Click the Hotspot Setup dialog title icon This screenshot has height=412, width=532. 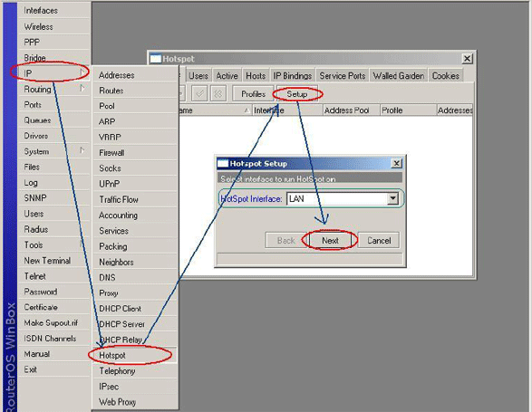tap(223, 164)
